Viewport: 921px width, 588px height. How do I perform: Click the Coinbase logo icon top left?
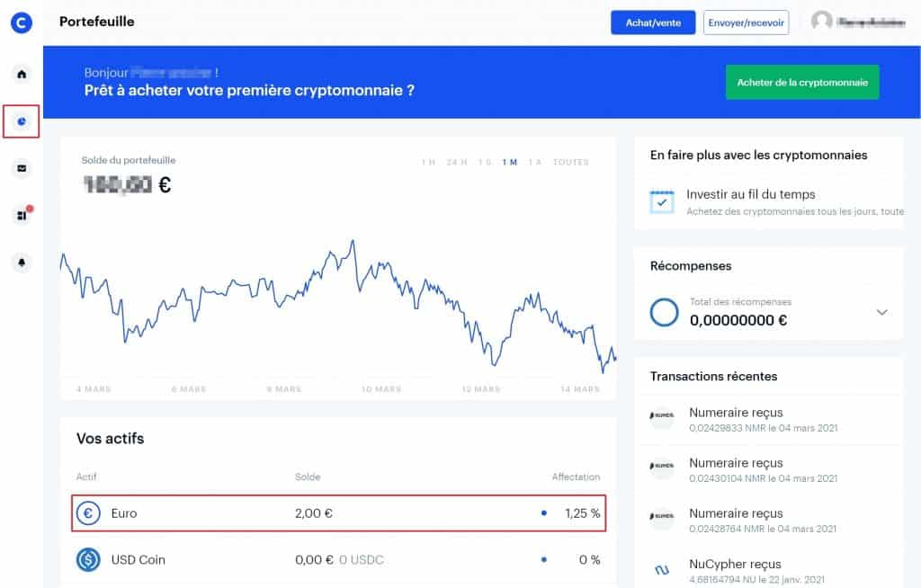click(21, 21)
